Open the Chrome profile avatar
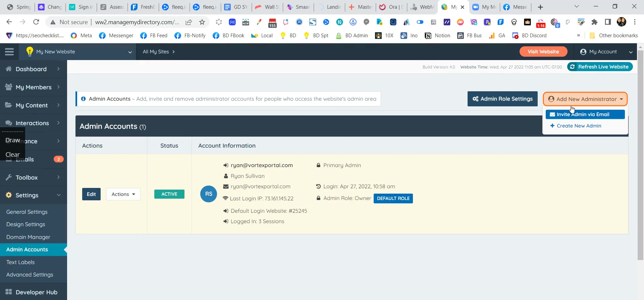 (622, 22)
